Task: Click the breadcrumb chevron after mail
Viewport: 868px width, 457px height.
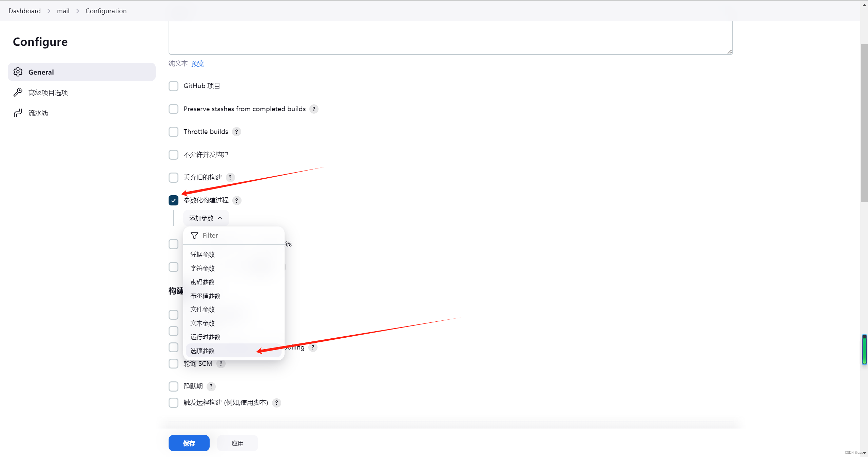Action: pos(78,11)
